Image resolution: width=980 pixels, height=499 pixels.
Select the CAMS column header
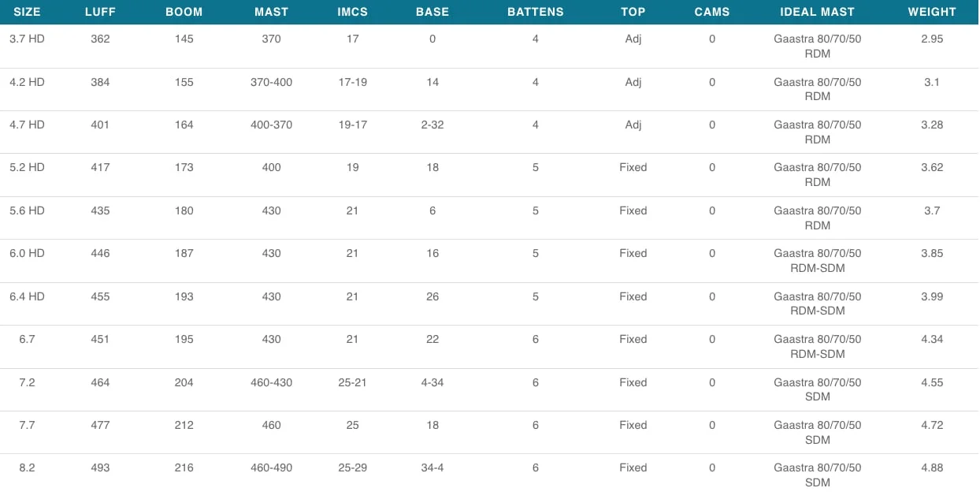tap(712, 12)
